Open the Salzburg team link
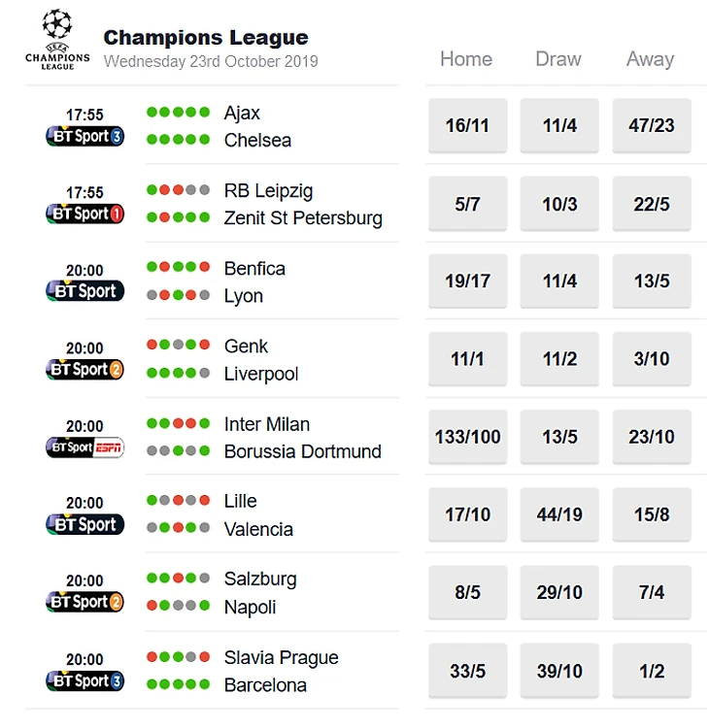The height and width of the screenshot is (728, 709). (260, 579)
